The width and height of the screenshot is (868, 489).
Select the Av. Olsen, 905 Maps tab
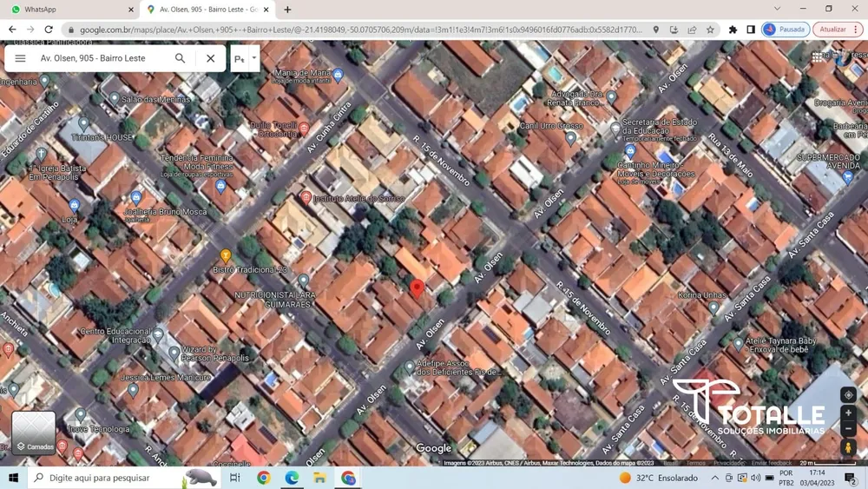pos(207,10)
